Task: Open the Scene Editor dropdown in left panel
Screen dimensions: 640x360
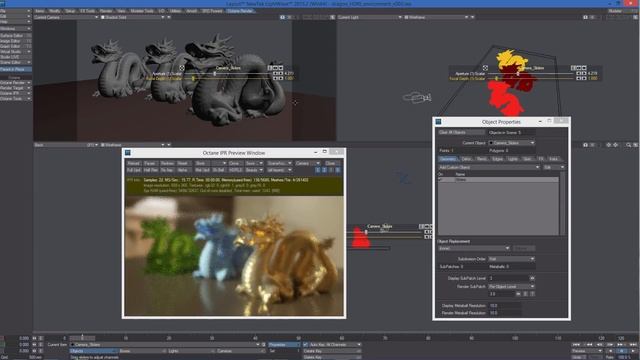Action: pos(16,62)
